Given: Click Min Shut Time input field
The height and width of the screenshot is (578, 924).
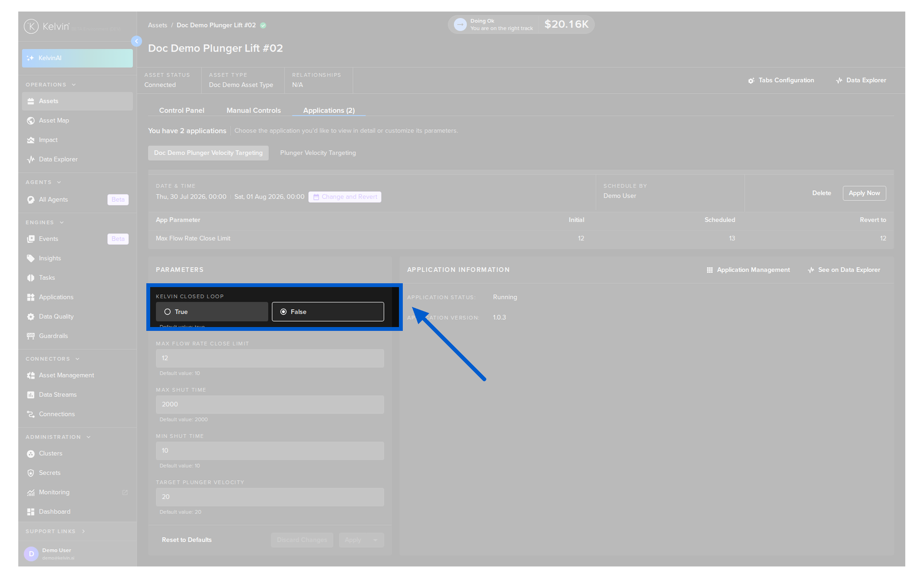Looking at the screenshot, I should tap(270, 451).
